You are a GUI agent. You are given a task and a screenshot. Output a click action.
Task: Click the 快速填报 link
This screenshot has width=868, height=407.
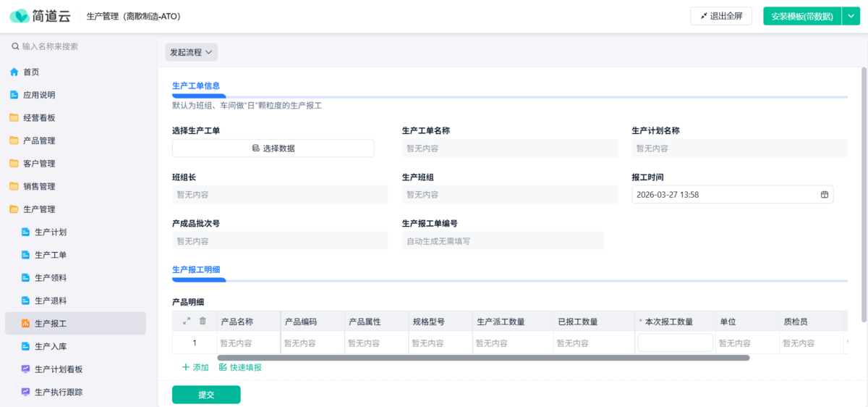pos(240,367)
